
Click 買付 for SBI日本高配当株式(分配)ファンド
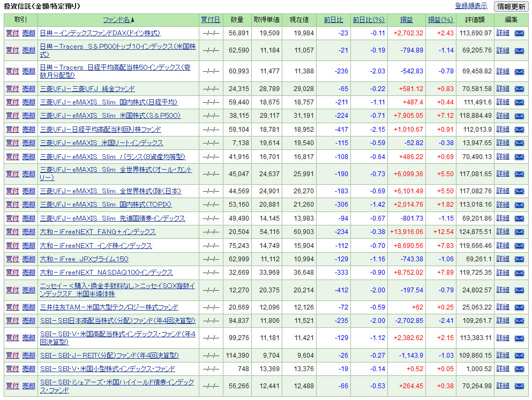pyautogui.click(x=12, y=320)
